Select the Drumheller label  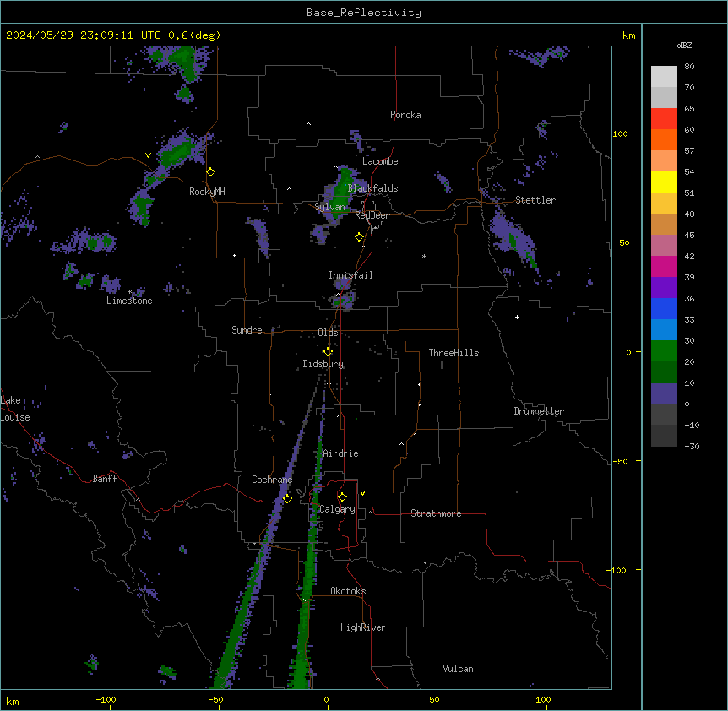(x=539, y=411)
